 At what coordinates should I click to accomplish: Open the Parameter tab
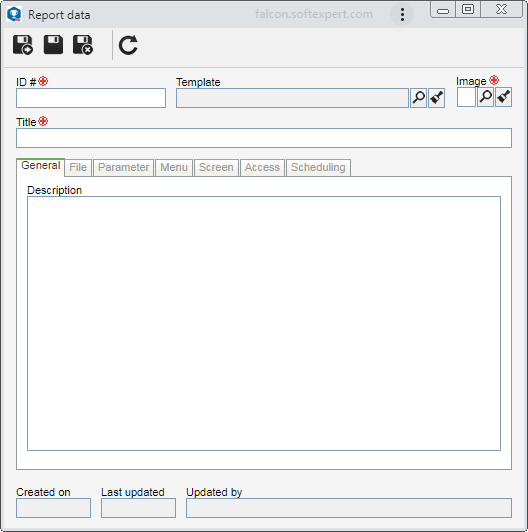[x=124, y=167]
